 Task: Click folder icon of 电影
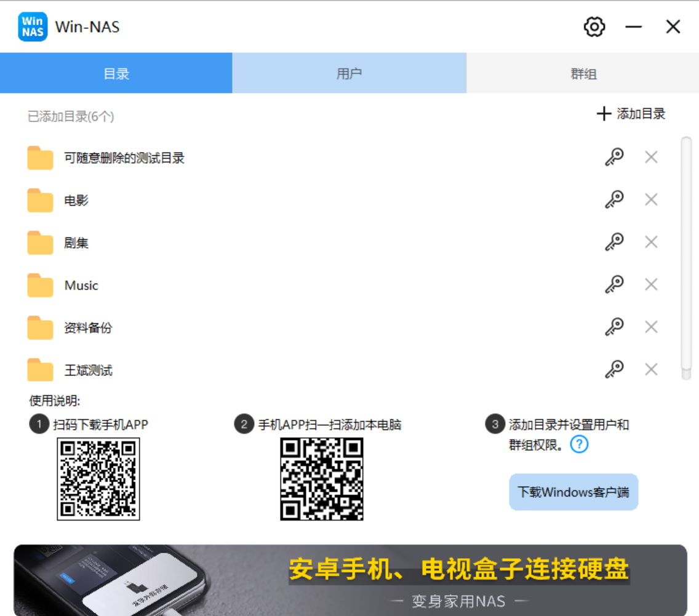[40, 200]
